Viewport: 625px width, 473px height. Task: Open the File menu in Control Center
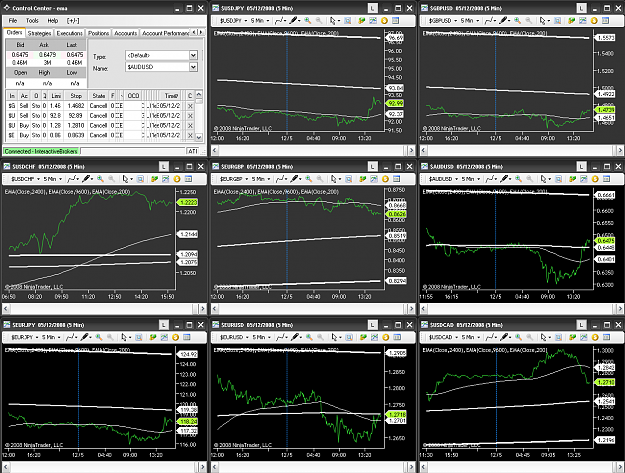[13, 20]
